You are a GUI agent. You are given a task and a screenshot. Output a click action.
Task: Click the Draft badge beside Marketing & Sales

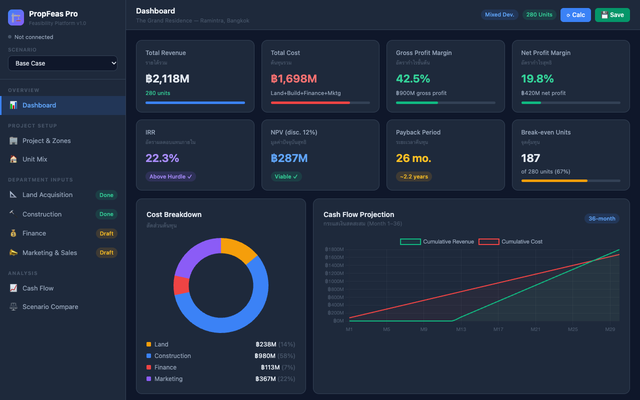(106, 253)
